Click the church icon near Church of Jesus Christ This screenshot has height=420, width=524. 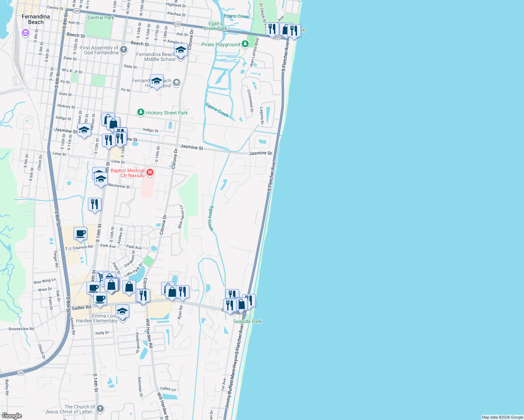[x=100, y=408]
